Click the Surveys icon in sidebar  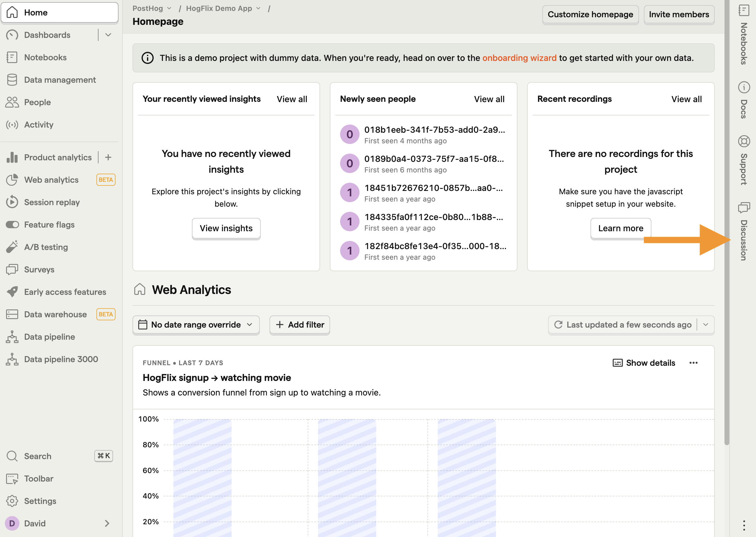13,269
